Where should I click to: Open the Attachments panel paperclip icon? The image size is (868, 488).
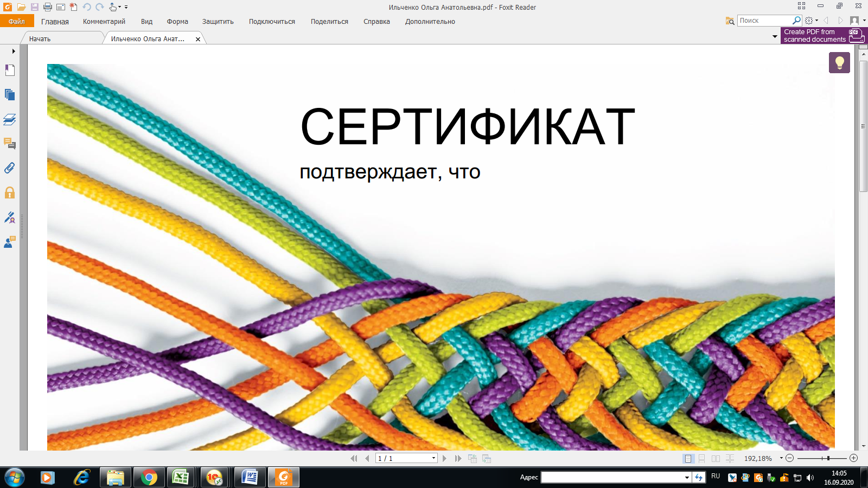coord(10,168)
